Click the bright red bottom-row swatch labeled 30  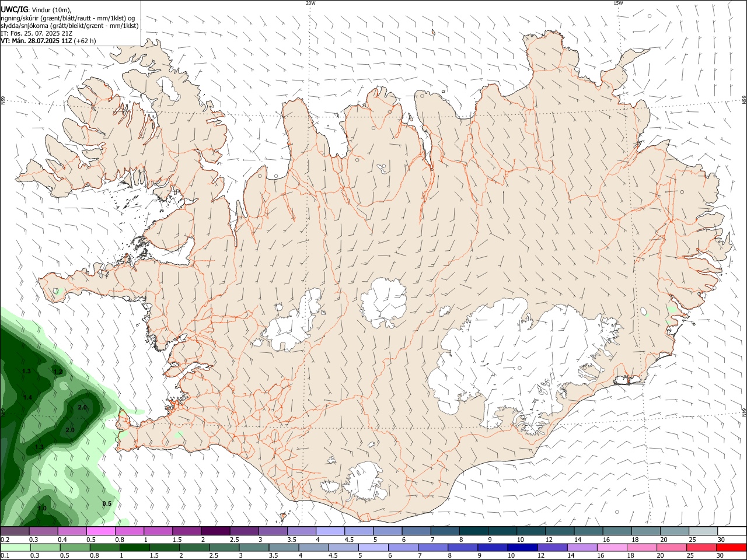[x=731, y=548]
